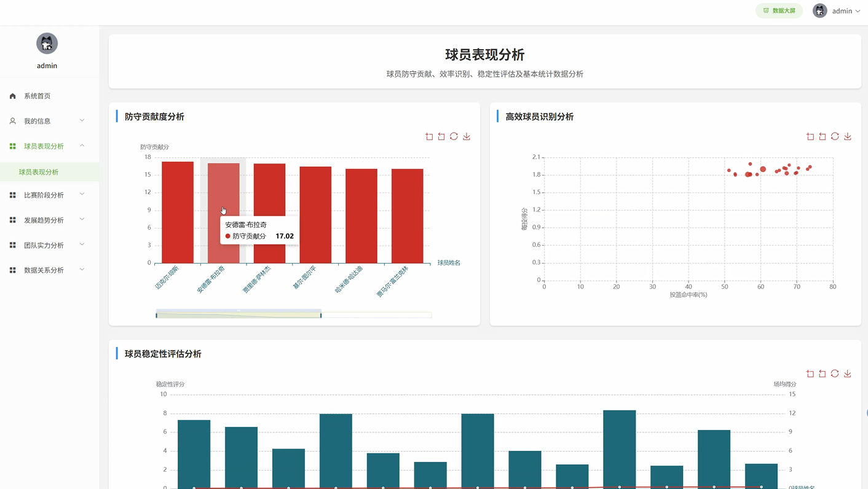Click the page heading 球员表现分析
Image resolution: width=868 pixels, height=489 pixels.
pyautogui.click(x=485, y=55)
